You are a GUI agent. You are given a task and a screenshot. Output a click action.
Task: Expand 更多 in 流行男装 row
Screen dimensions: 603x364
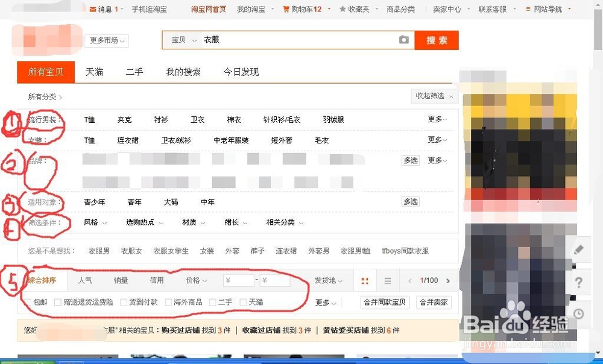[437, 119]
